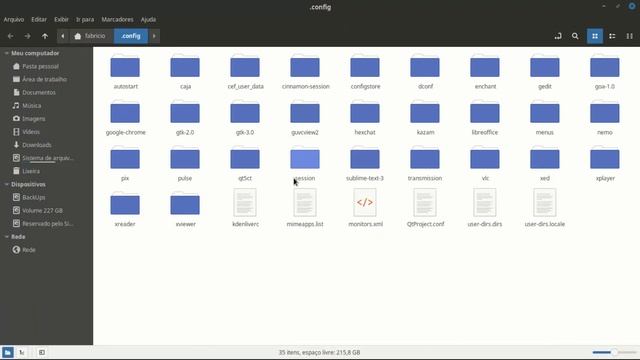Viewport: 640px width, 360px height.
Task: Switch to compact view
Action: click(x=629, y=36)
